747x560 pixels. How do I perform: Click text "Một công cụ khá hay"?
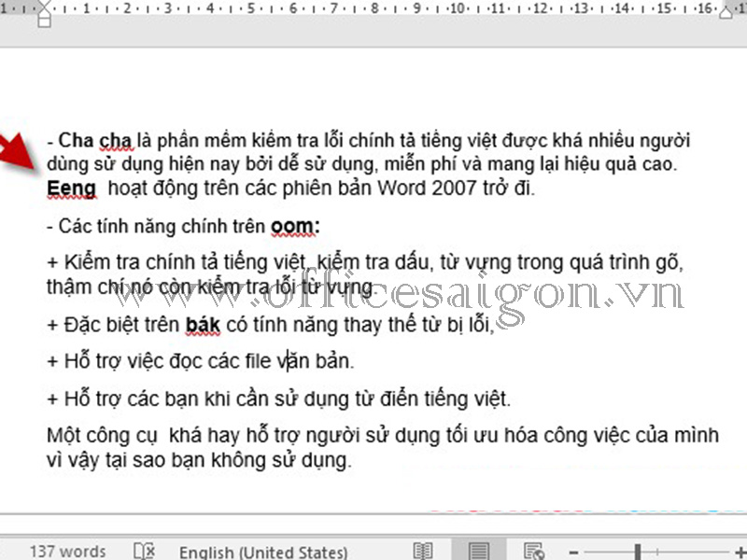click(x=144, y=436)
